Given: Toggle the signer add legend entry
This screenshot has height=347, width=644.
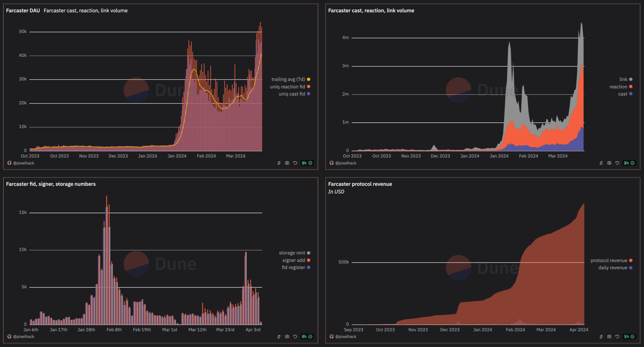Looking at the screenshot, I should pyautogui.click(x=294, y=260).
